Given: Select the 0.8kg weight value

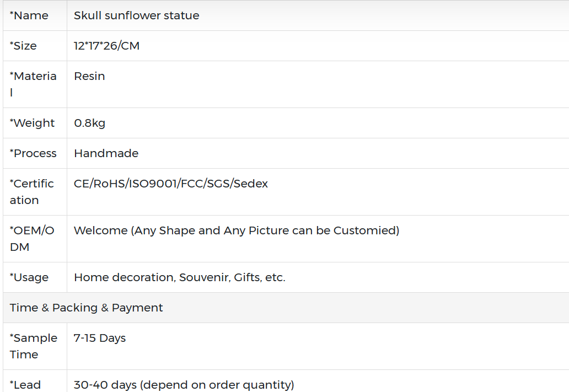Looking at the screenshot, I should click(89, 123).
